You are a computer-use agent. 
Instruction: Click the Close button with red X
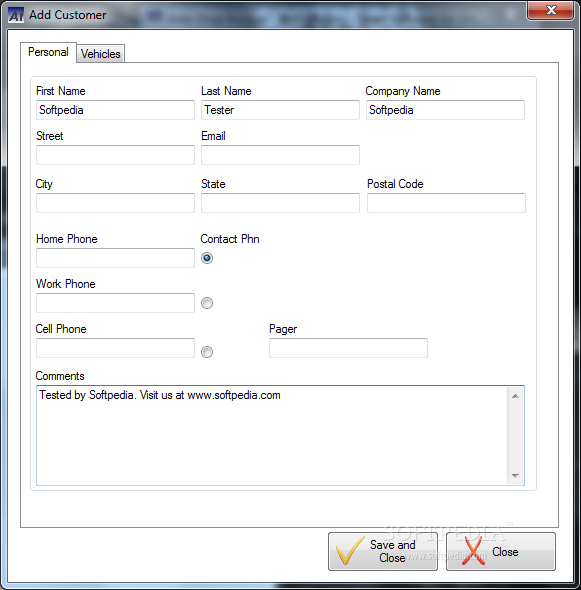click(501, 551)
